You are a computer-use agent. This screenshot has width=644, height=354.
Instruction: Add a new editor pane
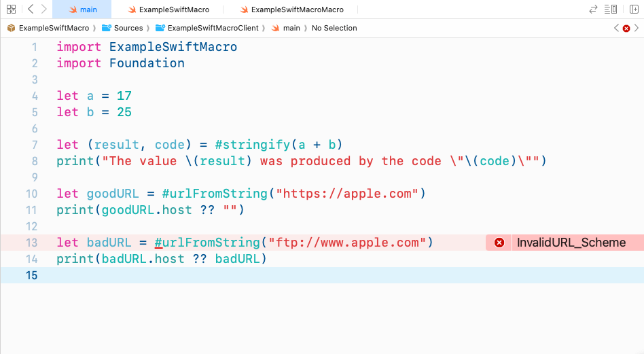[x=634, y=9]
